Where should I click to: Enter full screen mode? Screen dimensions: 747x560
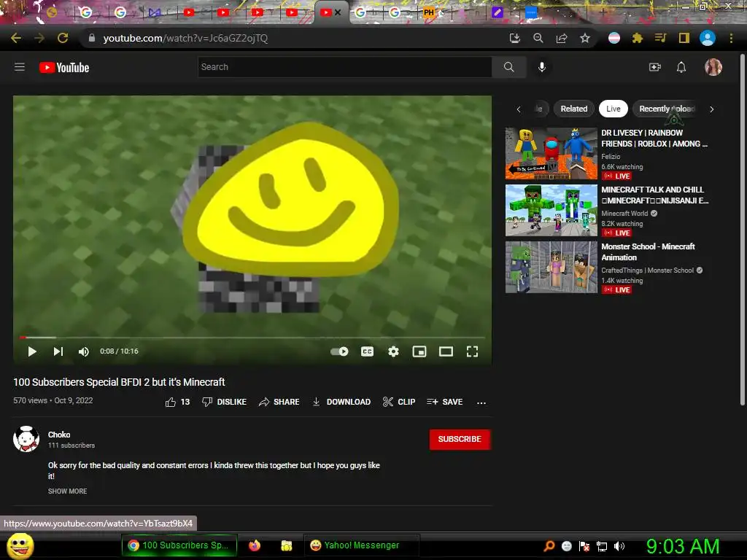point(472,351)
